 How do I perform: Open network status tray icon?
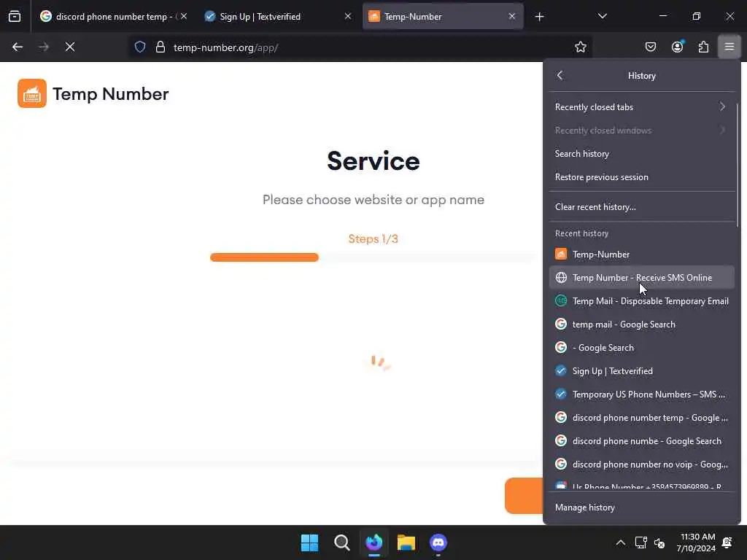tap(640, 542)
